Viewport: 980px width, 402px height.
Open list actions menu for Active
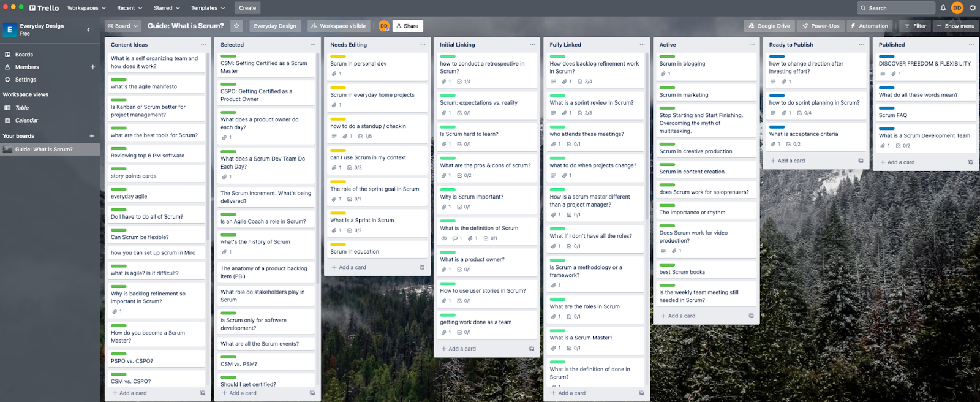pos(752,45)
